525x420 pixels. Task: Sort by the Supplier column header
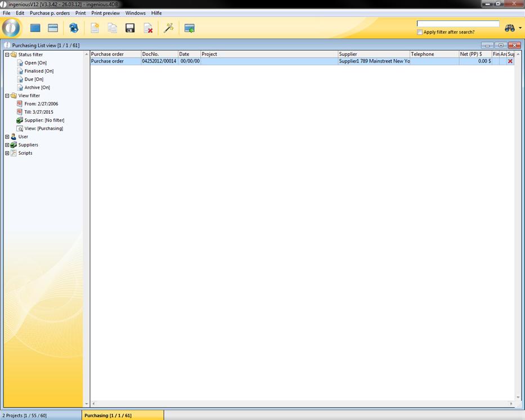374,54
